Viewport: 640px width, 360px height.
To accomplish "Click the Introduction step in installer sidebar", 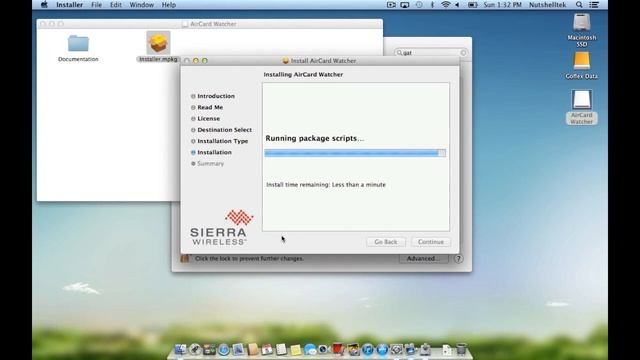I will coord(216,96).
